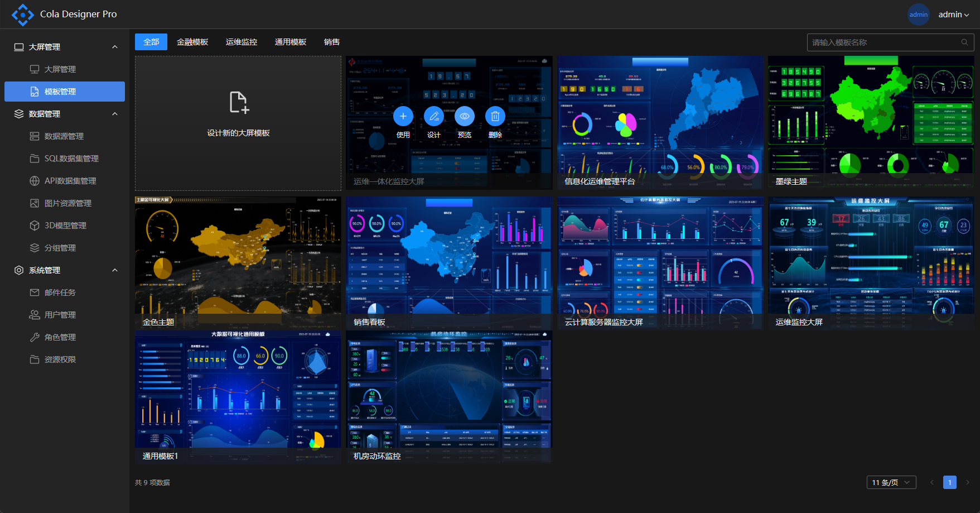980x513 pixels.
Task: Click the eye 预览 preview icon
Action: coord(464,116)
